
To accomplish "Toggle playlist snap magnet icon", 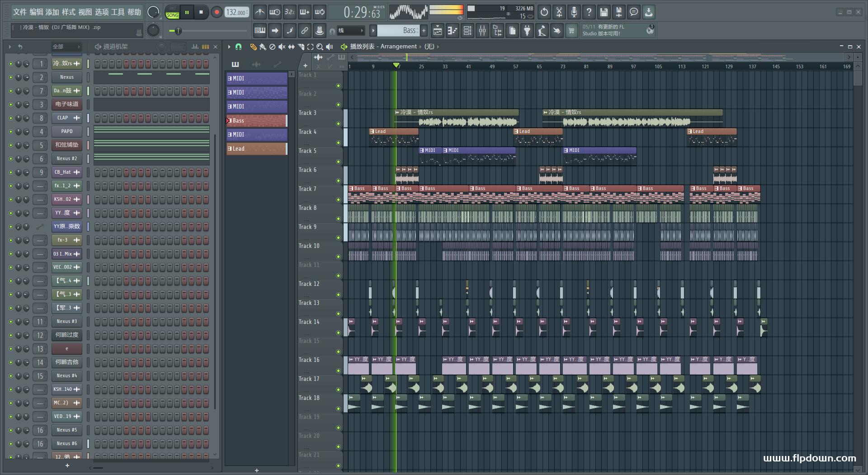I will (239, 47).
